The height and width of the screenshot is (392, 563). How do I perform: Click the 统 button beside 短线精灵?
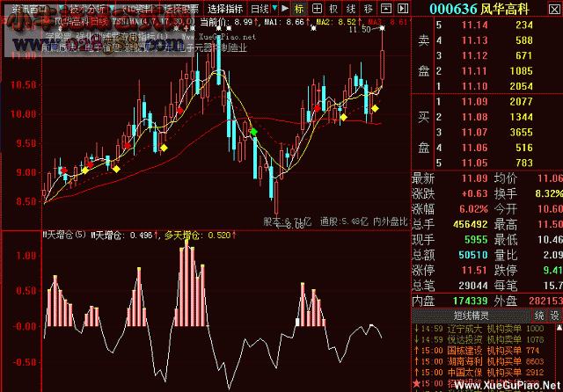[540, 314]
